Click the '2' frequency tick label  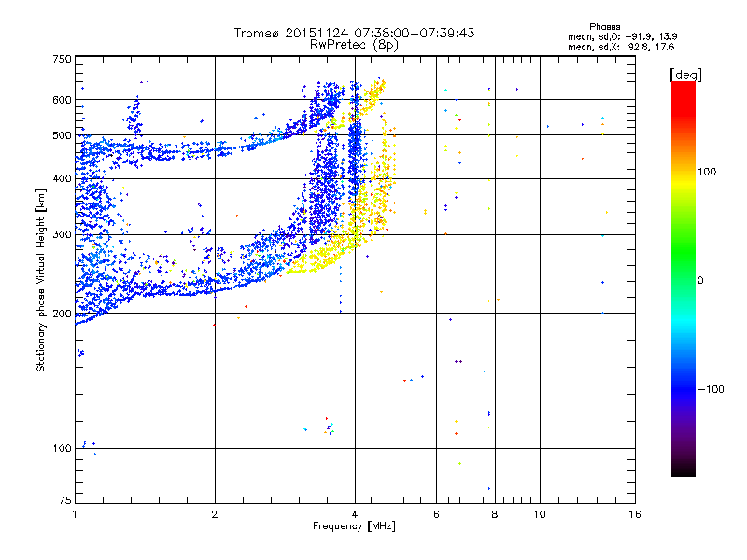pyautogui.click(x=215, y=514)
